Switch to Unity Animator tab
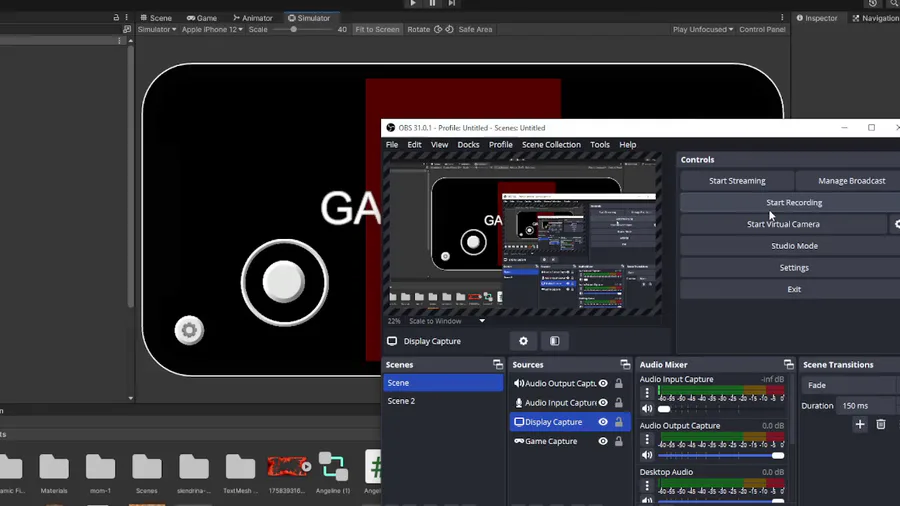900x506 pixels. [253, 18]
